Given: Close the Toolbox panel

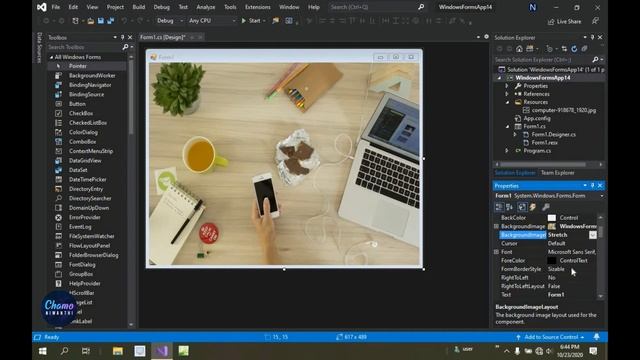Looking at the screenshot, I should point(130,38).
